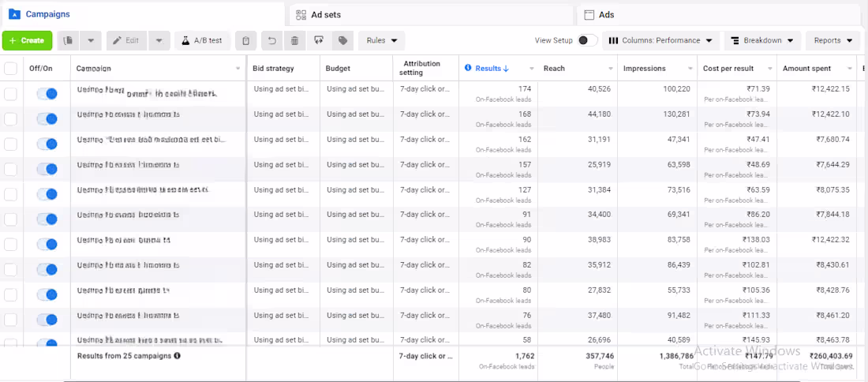Click the green Create button

tap(27, 40)
